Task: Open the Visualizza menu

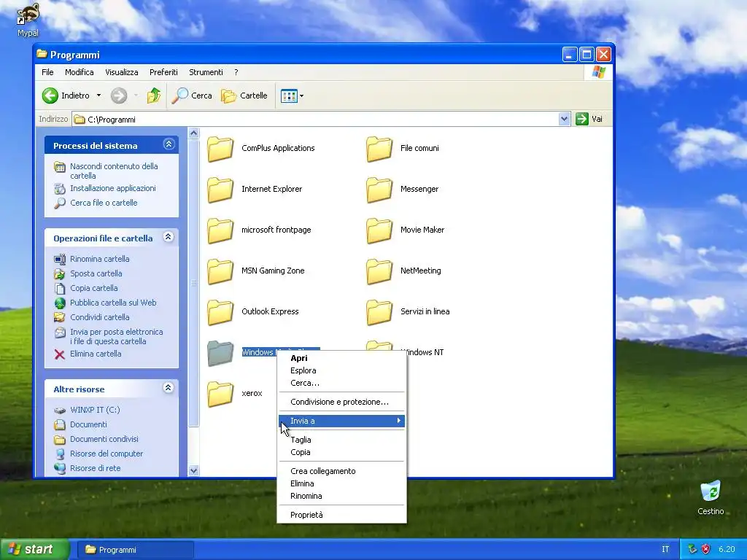Action: click(x=122, y=72)
